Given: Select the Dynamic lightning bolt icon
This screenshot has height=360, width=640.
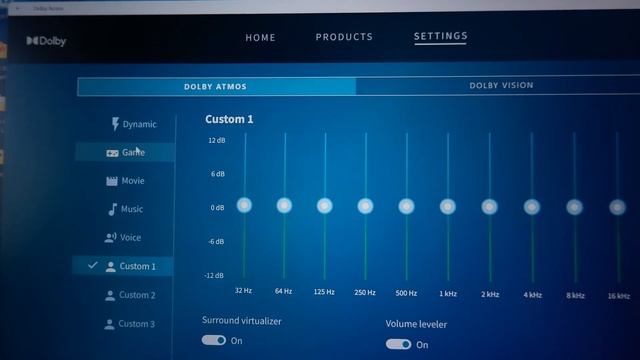Looking at the screenshot, I should (115, 124).
